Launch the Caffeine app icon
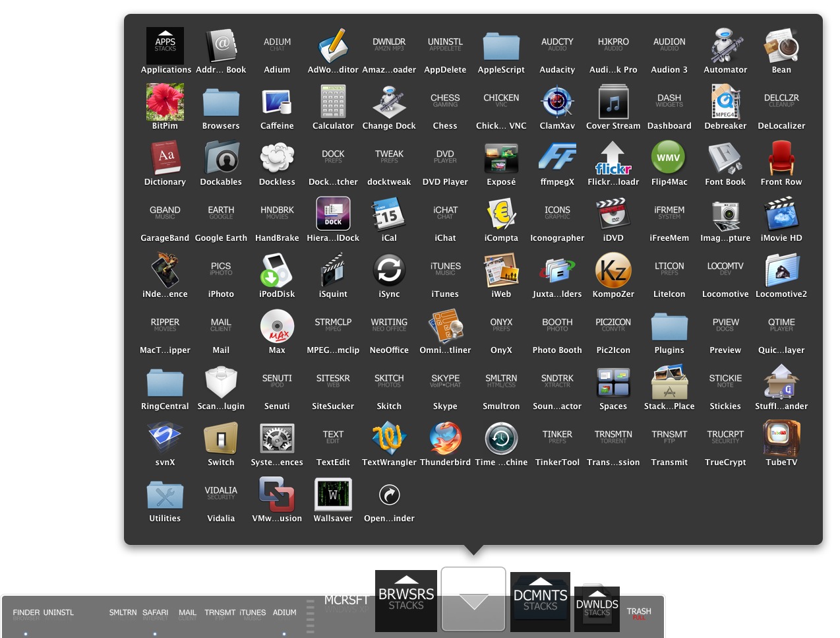840x638 pixels. pyautogui.click(x=277, y=102)
